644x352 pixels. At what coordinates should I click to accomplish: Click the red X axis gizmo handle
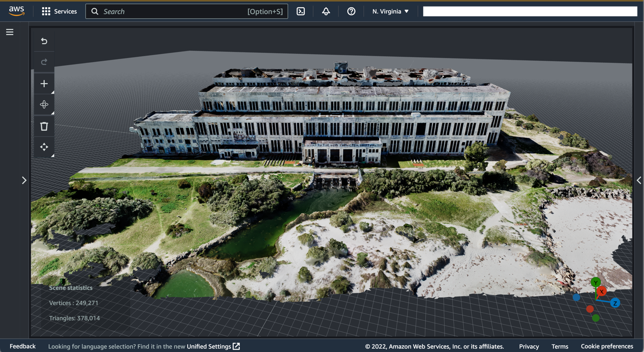click(x=602, y=291)
